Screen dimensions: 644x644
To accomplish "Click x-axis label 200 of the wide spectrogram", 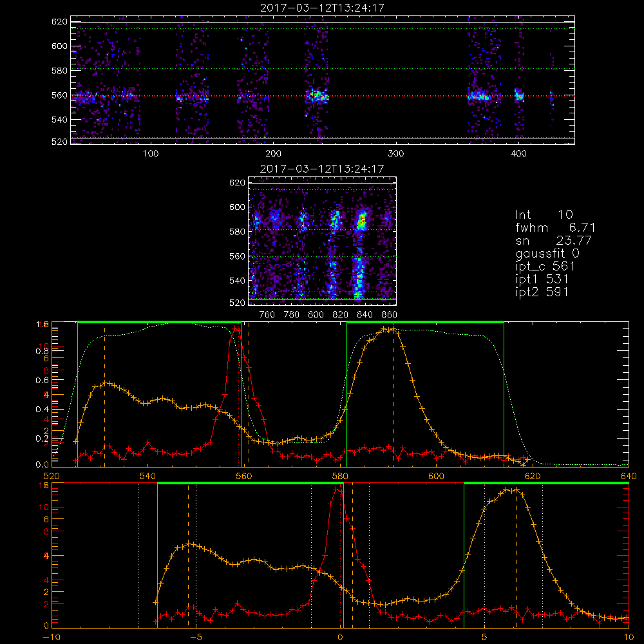I will point(273,154).
